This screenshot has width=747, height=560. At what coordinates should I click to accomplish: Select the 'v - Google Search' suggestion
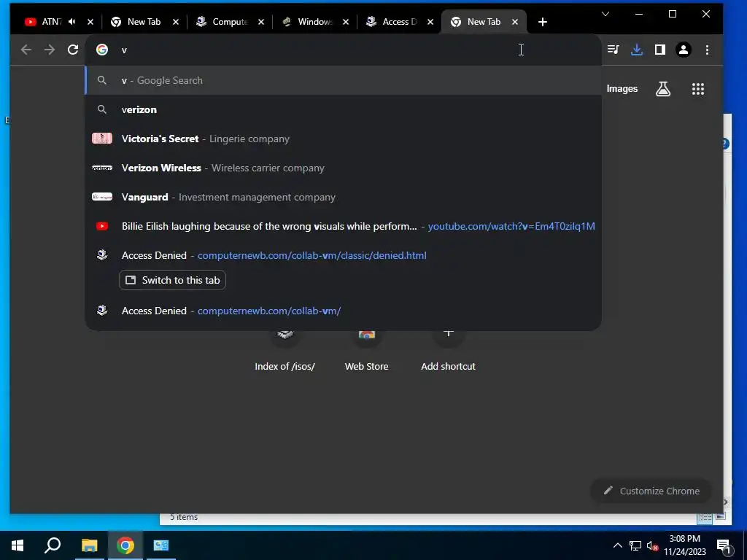(x=343, y=80)
